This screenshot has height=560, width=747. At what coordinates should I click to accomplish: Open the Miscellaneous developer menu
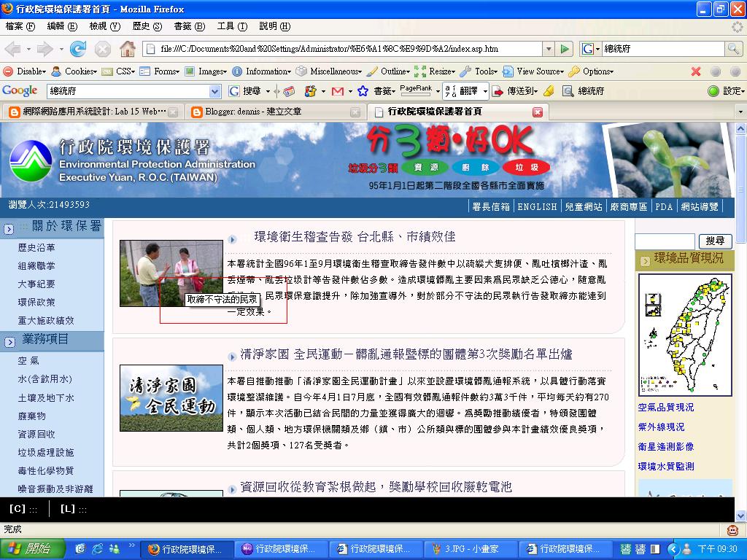coord(329,71)
